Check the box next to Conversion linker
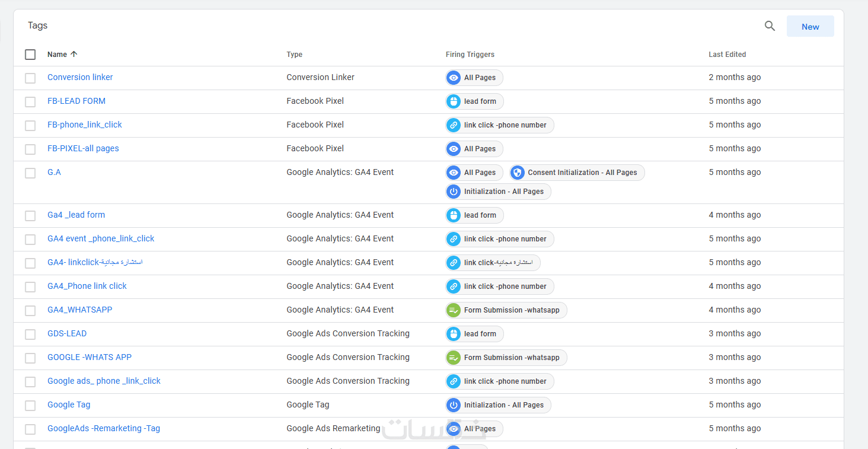Viewport: 868px width, 449px height. click(x=30, y=78)
